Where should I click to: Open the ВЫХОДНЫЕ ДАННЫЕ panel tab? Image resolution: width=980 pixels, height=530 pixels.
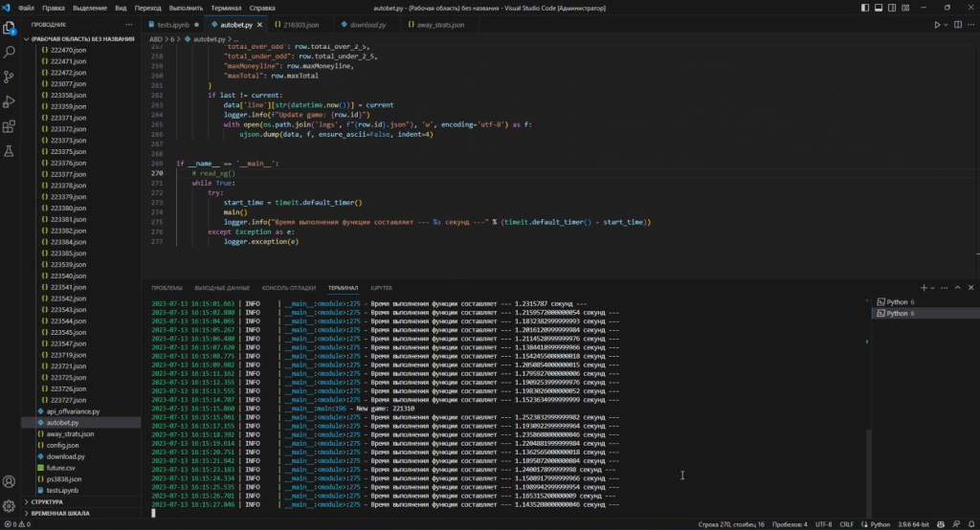222,288
